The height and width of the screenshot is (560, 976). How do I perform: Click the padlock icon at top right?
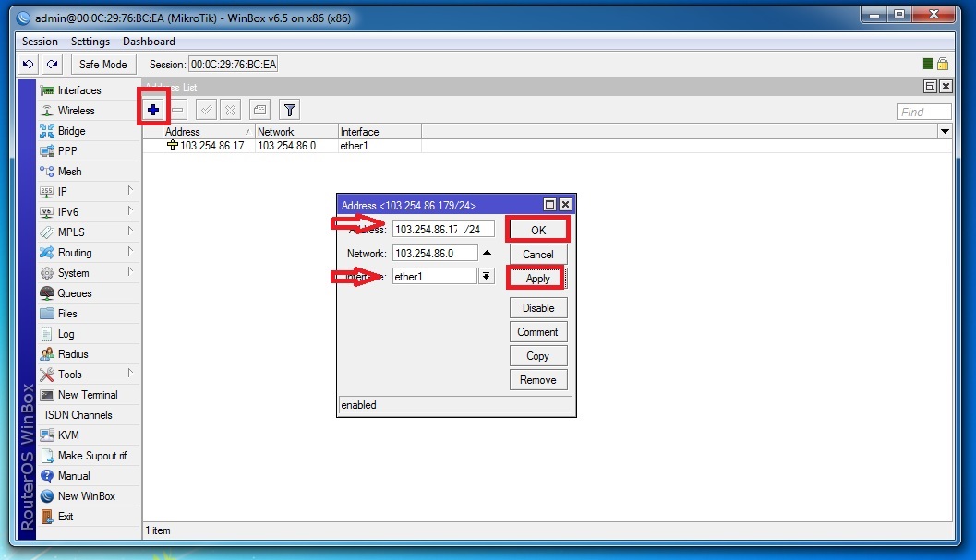(943, 64)
